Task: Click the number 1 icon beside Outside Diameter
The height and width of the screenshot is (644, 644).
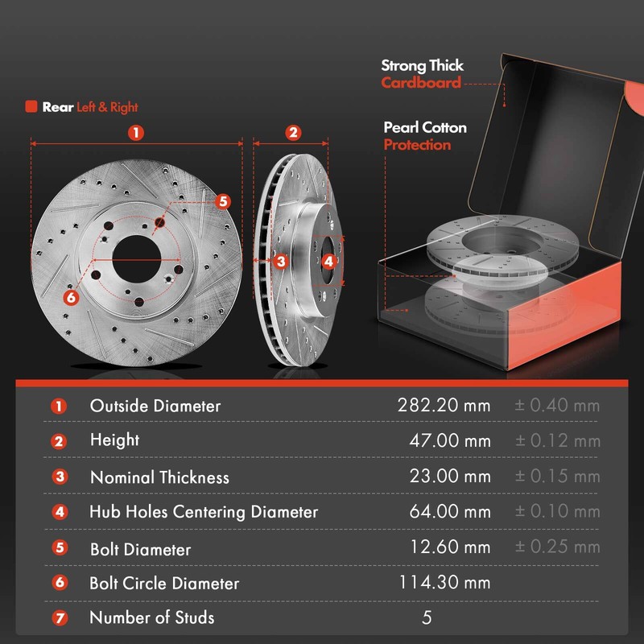Action: click(x=59, y=407)
